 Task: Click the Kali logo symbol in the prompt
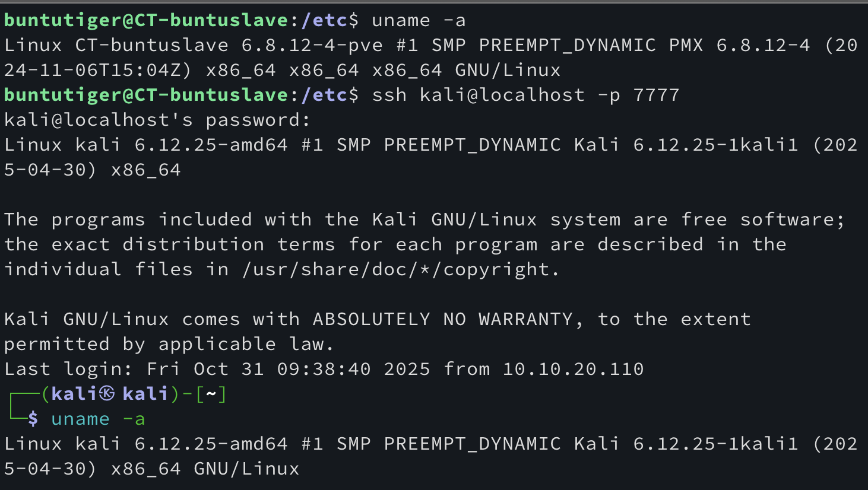coord(107,393)
